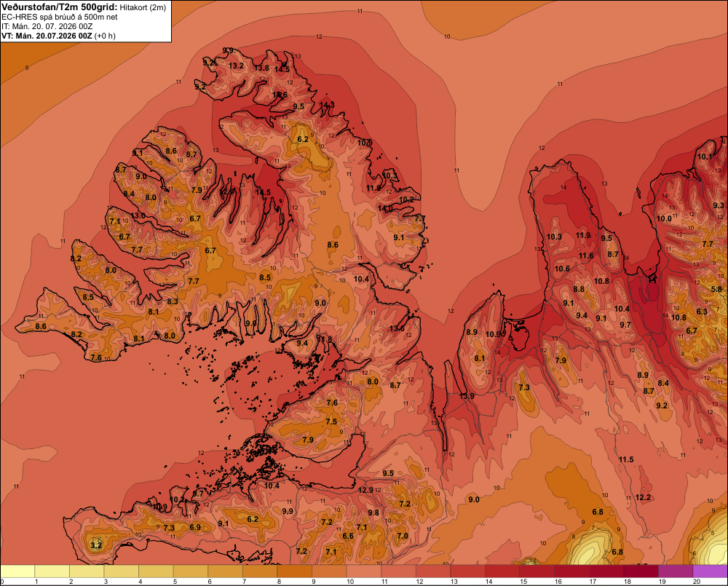
Task: Click the 'Hitakort (2m)' header label
Action: point(143,7)
